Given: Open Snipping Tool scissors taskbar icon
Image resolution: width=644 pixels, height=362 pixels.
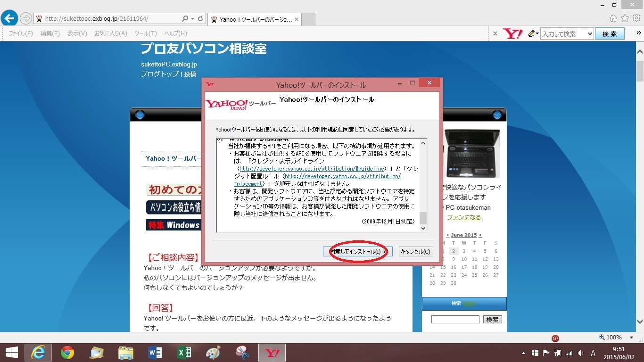Looking at the screenshot, I should click(x=242, y=353).
